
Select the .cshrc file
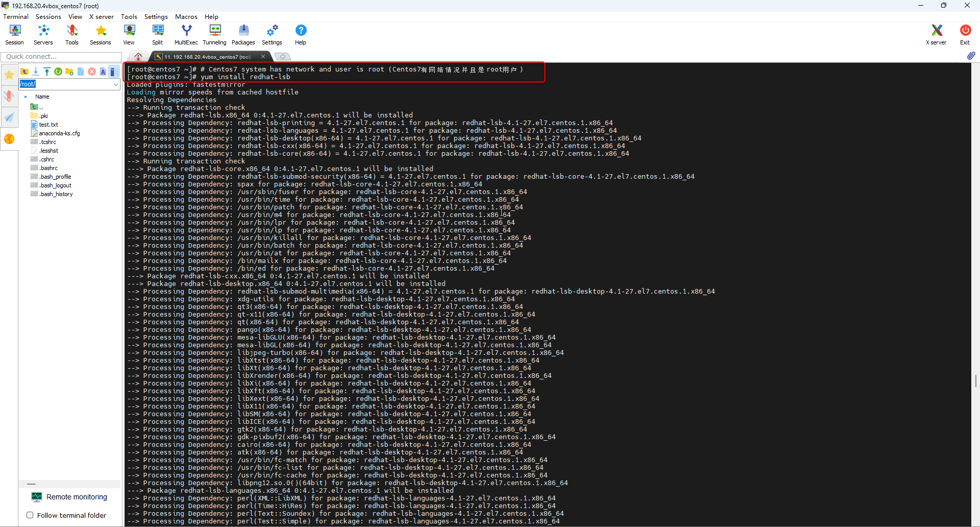pyautogui.click(x=42, y=159)
